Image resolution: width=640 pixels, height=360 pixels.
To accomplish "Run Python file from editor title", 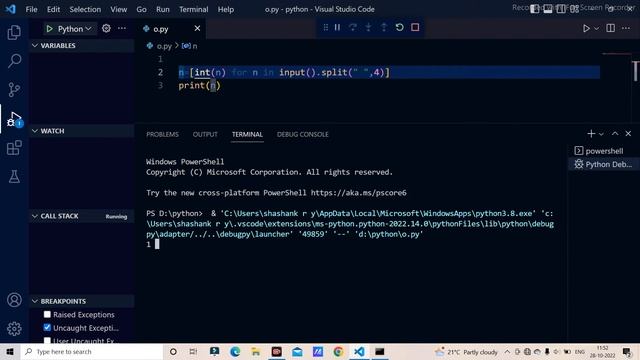I will (x=586, y=28).
